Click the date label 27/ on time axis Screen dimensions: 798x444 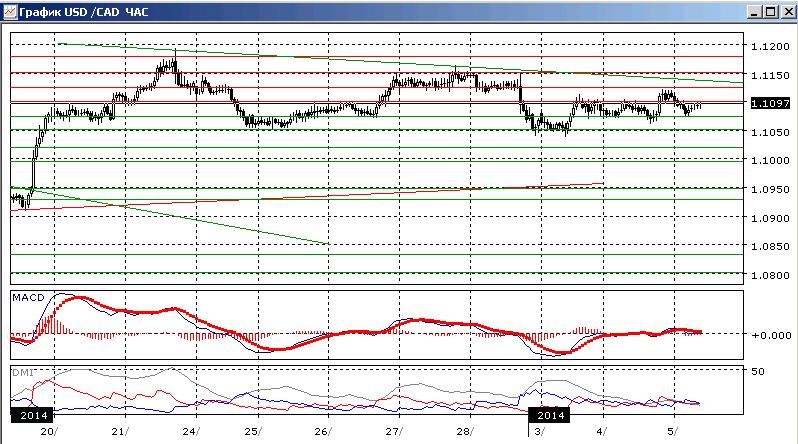[x=394, y=432]
